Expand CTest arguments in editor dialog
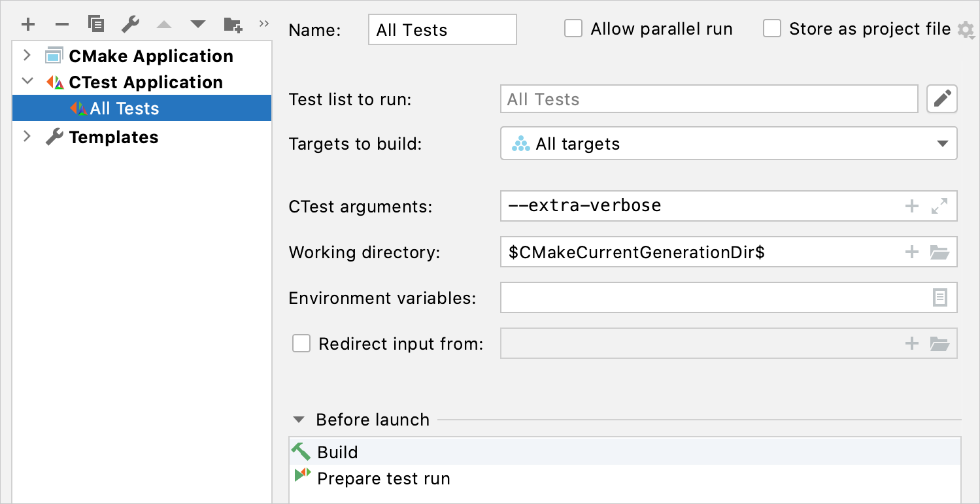This screenshot has height=504, width=980. pos(940,206)
